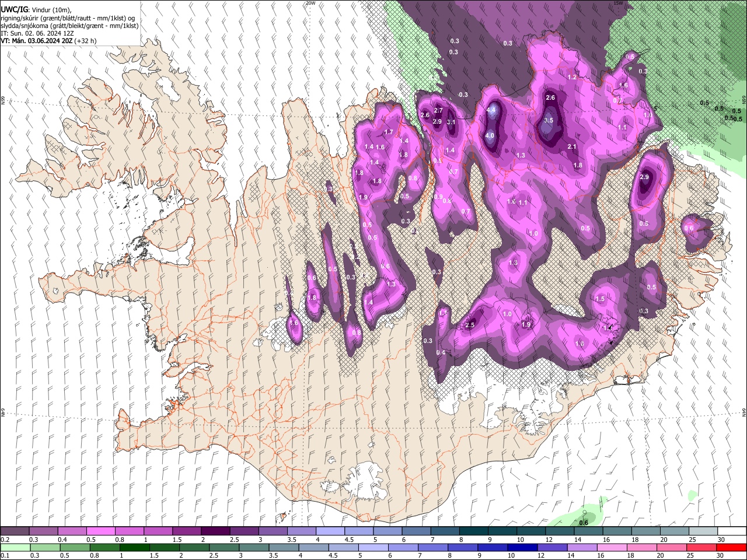Screen dimensions: 747x560
Task: Click the 0.2 mm swatch in the snow scale
Action: pyautogui.click(x=15, y=531)
